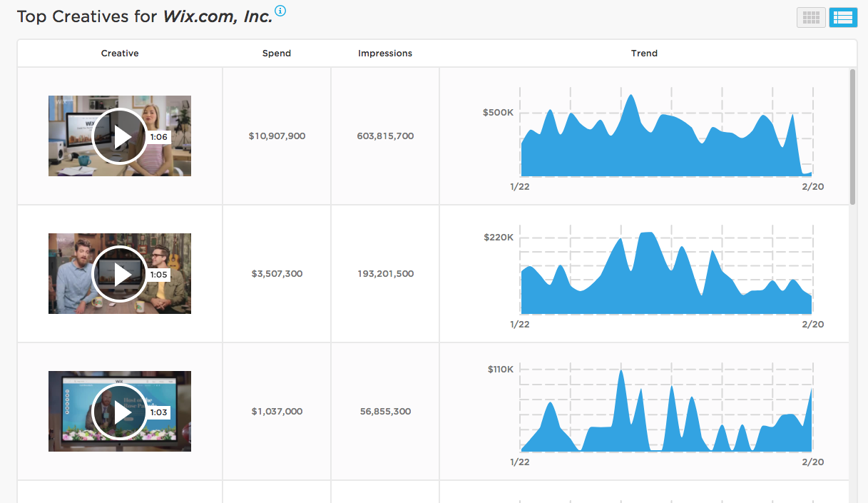
Task: Click the blue highlighted table-view icon
Action: [843, 17]
